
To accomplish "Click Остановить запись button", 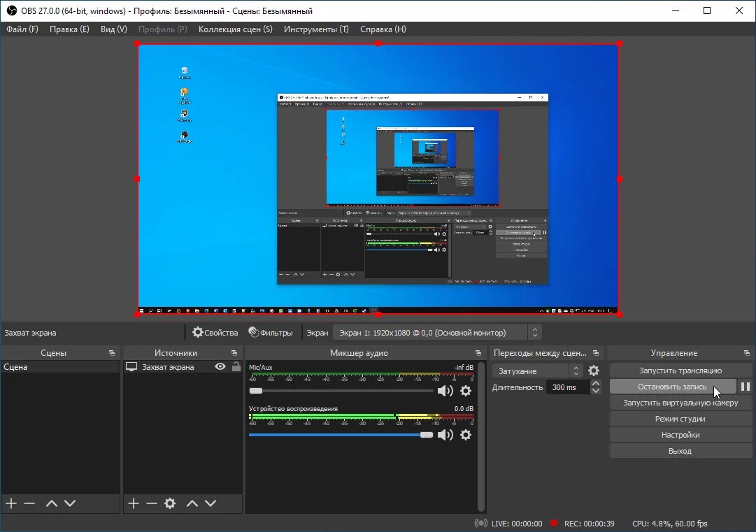I will (x=673, y=387).
